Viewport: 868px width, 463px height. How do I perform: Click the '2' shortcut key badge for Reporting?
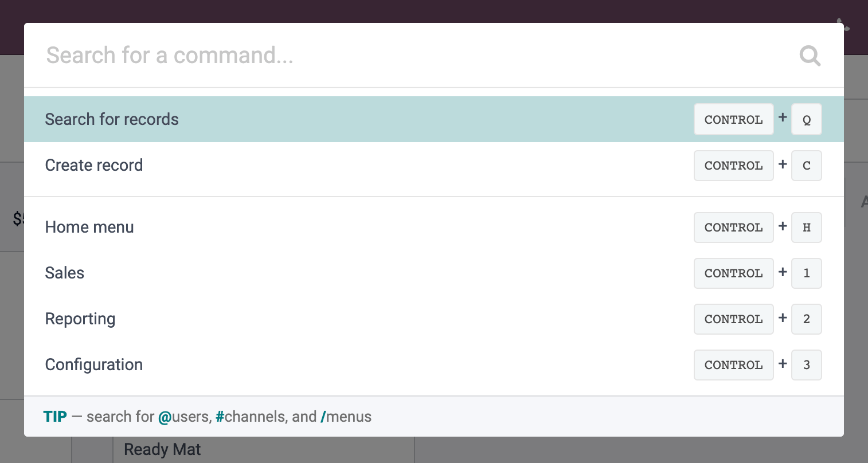tap(807, 319)
